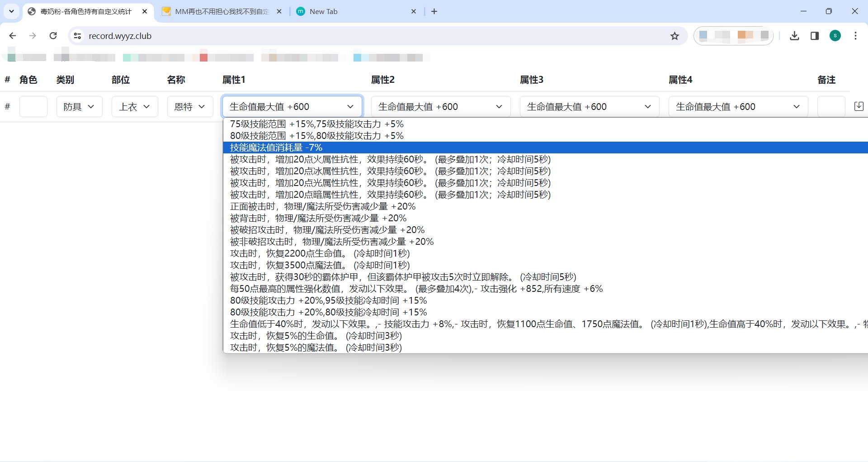This screenshot has width=868, height=462.
Task: Open the 上衣 part dropdown
Action: 135,106
